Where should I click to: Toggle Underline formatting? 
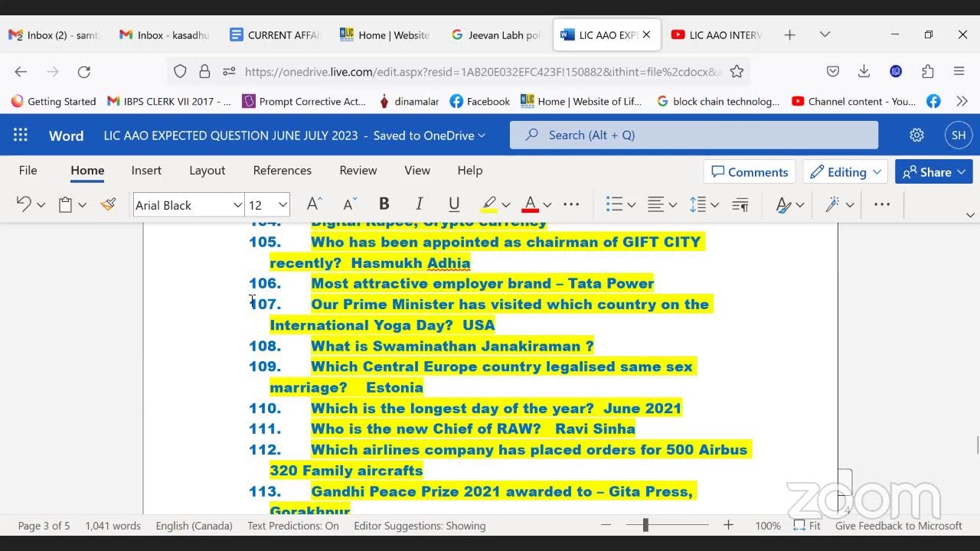point(454,204)
